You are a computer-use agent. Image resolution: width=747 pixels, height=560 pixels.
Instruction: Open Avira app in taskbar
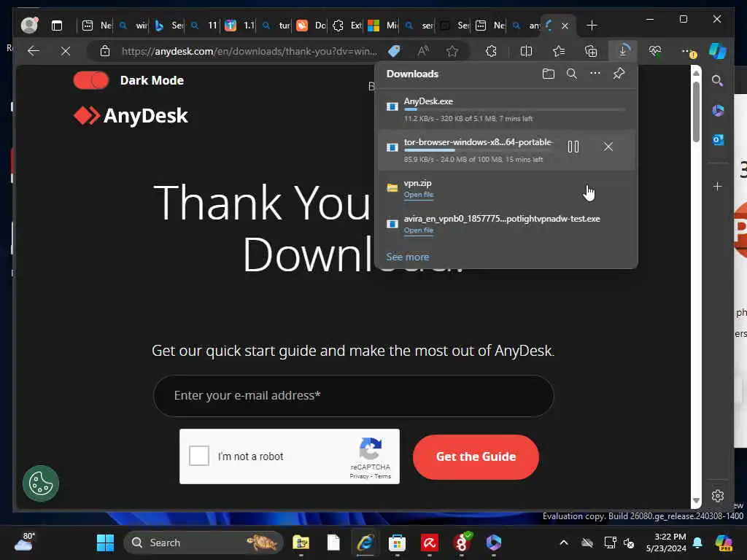429,542
